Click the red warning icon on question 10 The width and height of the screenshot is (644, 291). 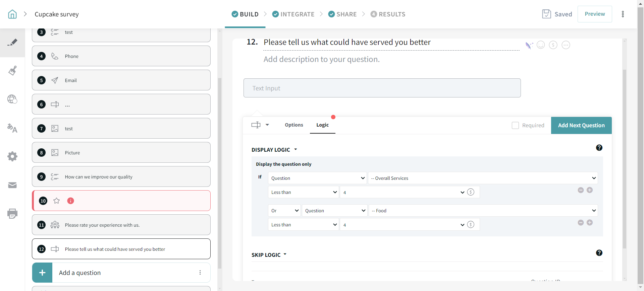(x=70, y=201)
